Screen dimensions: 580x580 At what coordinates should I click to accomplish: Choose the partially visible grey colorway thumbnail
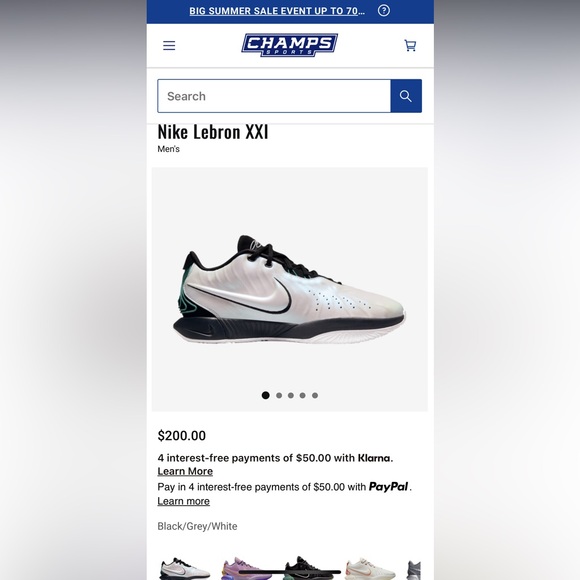pyautogui.click(x=414, y=570)
